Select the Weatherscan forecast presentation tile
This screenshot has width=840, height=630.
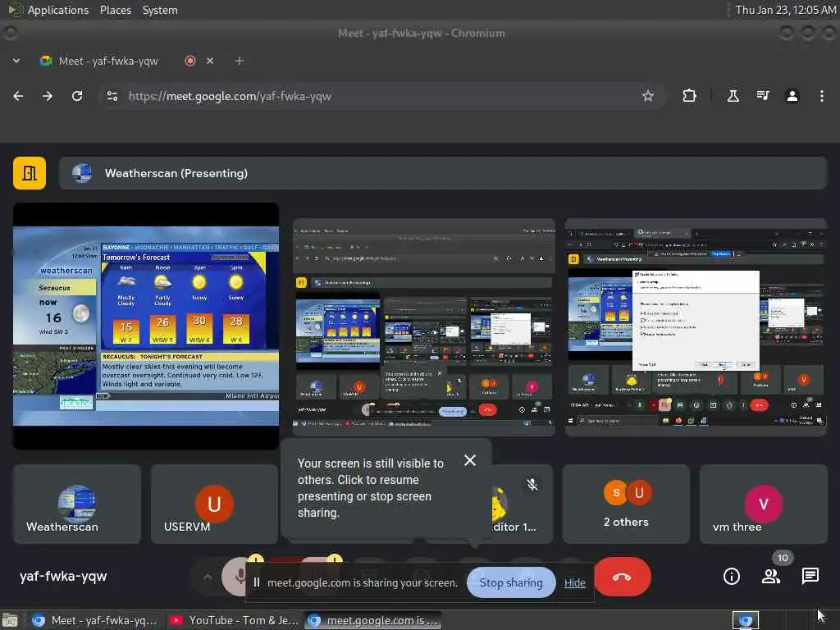pos(146,326)
